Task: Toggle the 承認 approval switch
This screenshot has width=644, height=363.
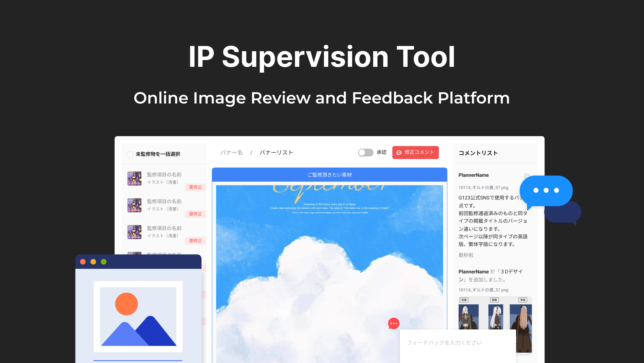Action: coord(366,152)
